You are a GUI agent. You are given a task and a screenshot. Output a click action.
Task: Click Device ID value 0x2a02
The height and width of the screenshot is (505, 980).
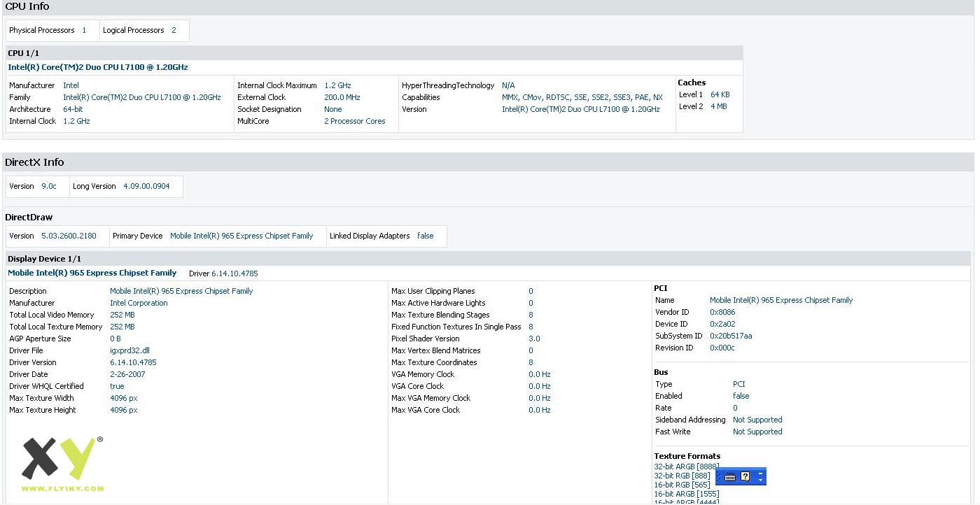tap(722, 324)
